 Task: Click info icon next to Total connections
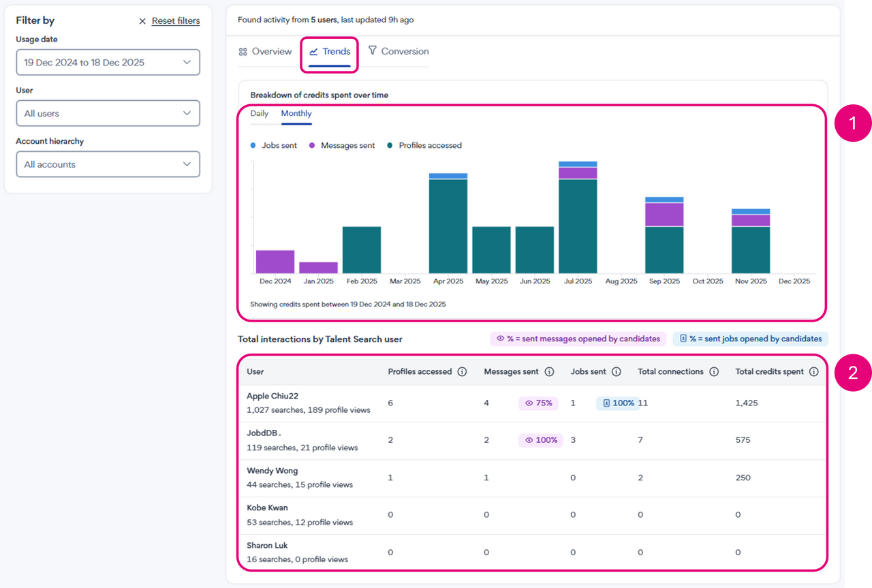pos(714,372)
